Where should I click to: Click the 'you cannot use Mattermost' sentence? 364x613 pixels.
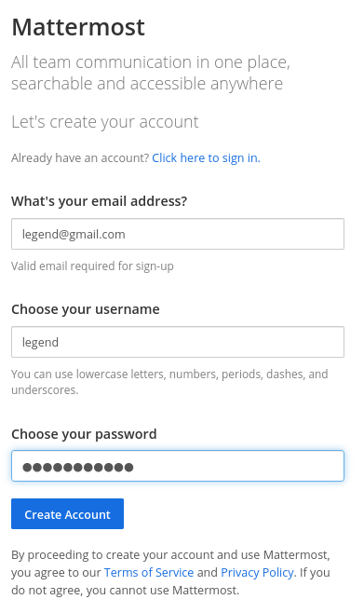[163, 591]
